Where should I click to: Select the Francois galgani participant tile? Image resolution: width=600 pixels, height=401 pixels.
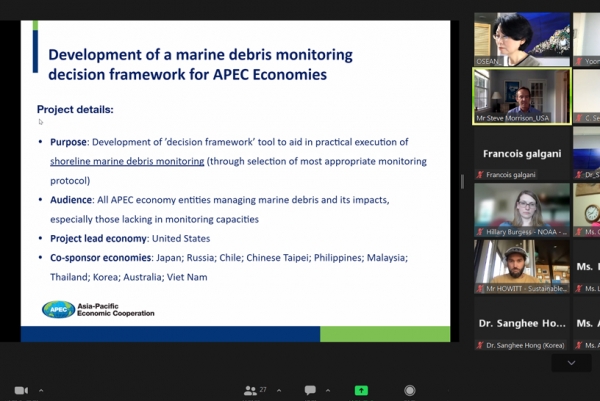point(522,153)
